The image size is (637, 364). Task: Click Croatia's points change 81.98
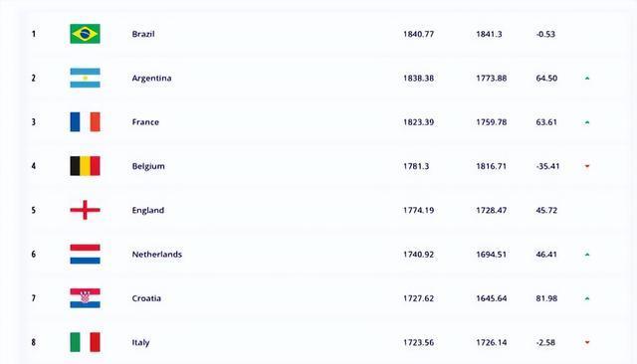pos(546,298)
